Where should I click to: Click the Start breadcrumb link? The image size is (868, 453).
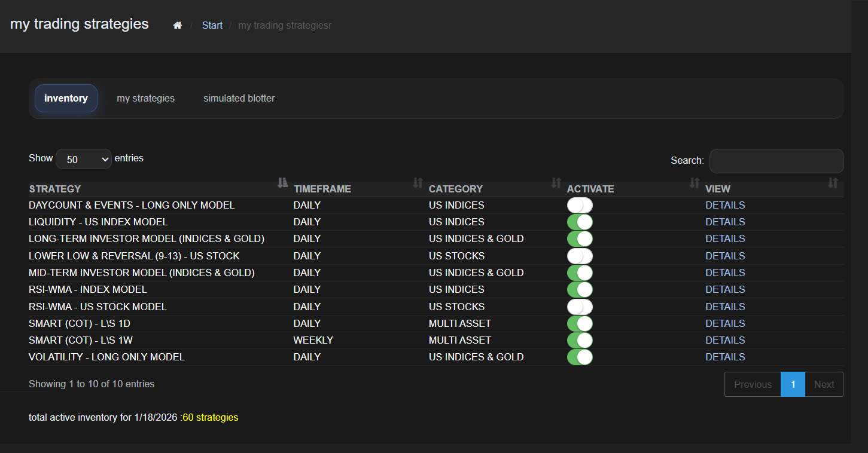(212, 25)
